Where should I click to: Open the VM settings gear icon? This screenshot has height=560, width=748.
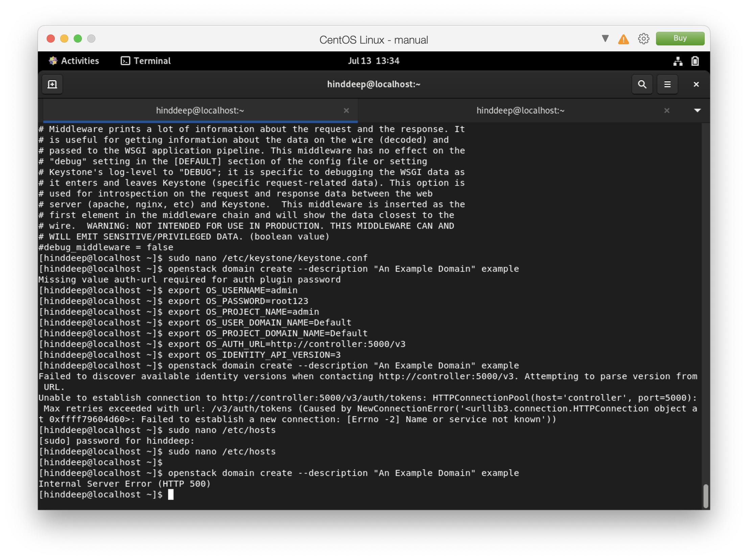point(644,39)
